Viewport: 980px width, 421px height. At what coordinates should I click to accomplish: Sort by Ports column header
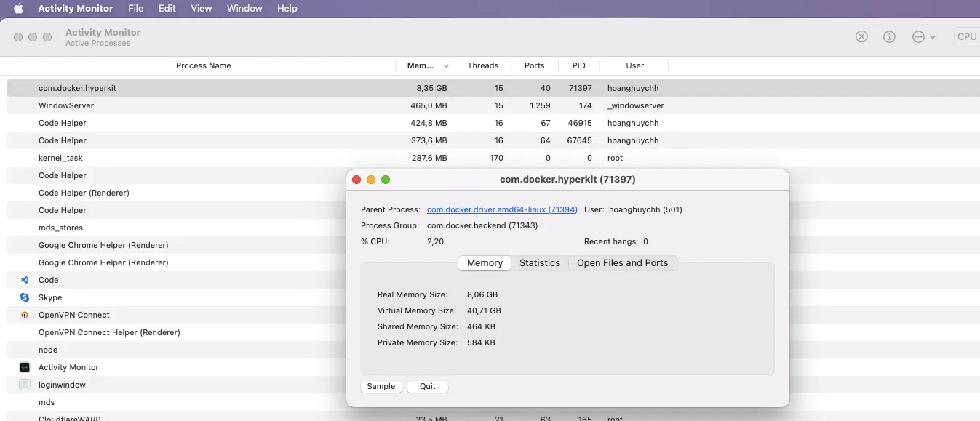(x=535, y=65)
